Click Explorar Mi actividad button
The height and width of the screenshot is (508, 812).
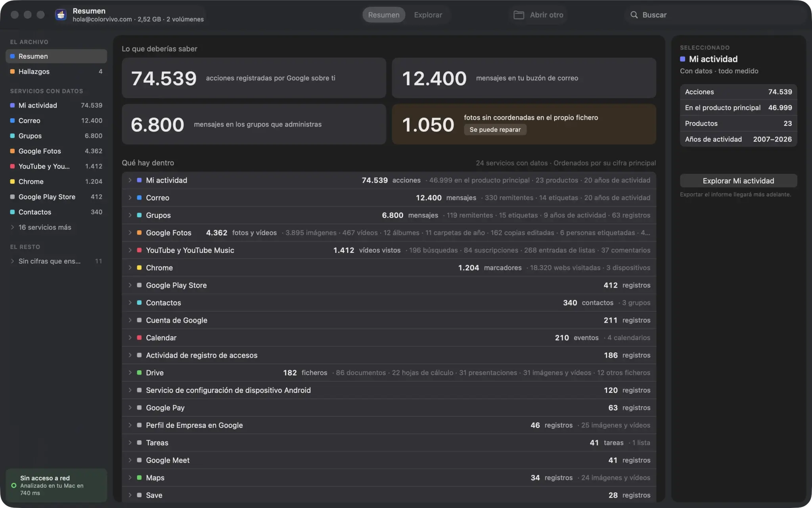tap(738, 181)
